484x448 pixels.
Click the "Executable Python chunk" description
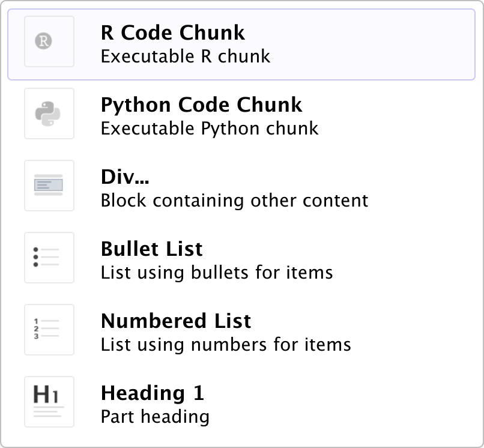pyautogui.click(x=209, y=129)
